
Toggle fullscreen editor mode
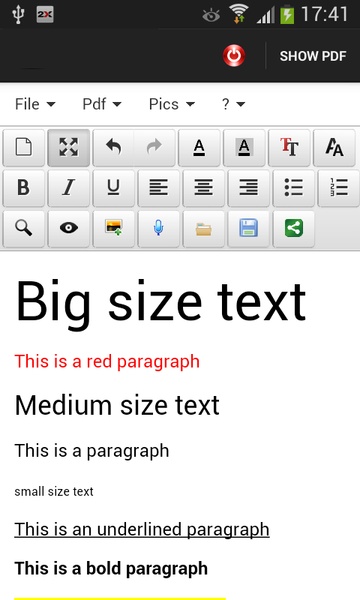pos(68,147)
